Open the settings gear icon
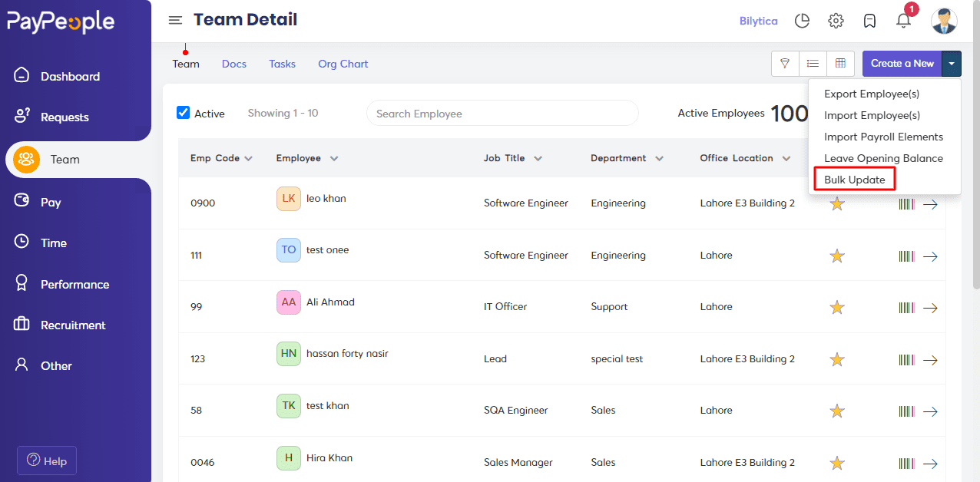980x482 pixels. point(836,21)
